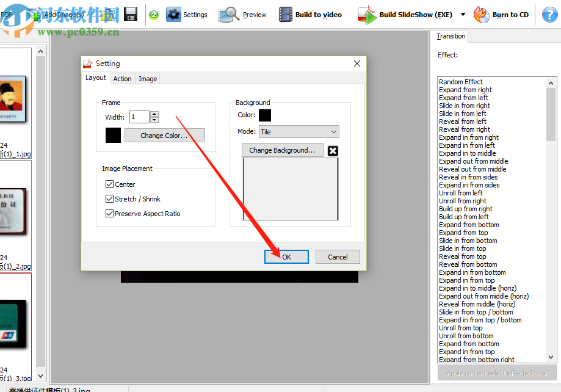
Task: Expand the Build SlideShow dropdown arrow
Action: (463, 15)
